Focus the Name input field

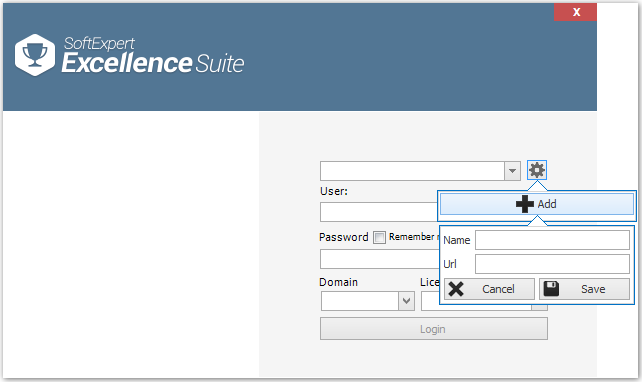552,240
